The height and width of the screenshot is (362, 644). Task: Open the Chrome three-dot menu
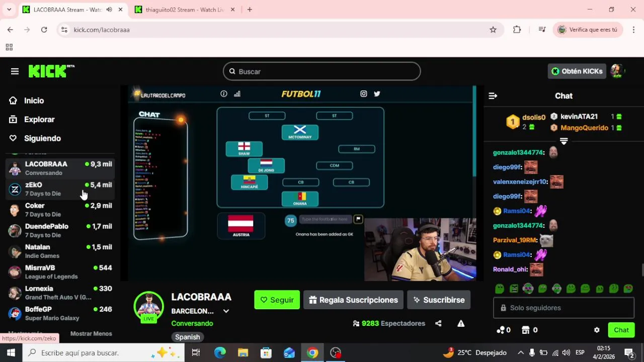click(633, 30)
